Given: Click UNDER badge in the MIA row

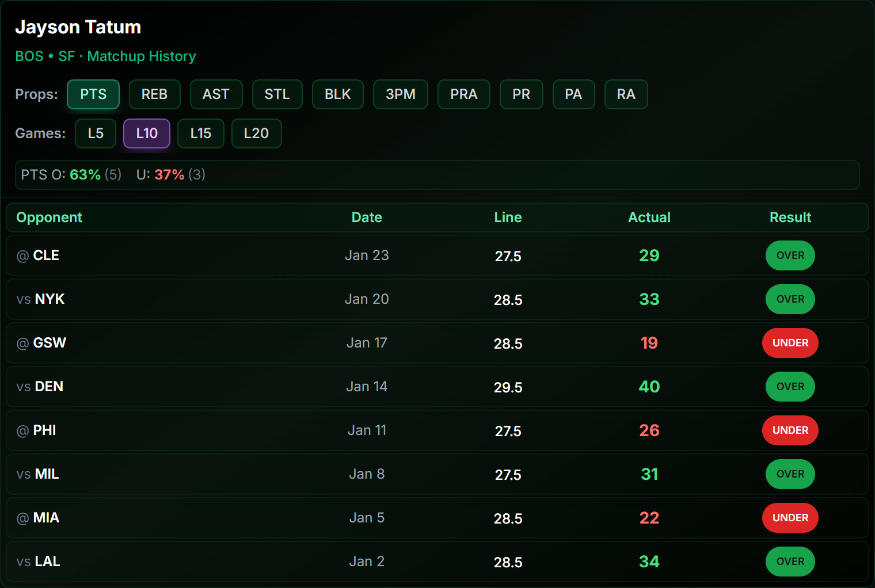Looking at the screenshot, I should 790,518.
